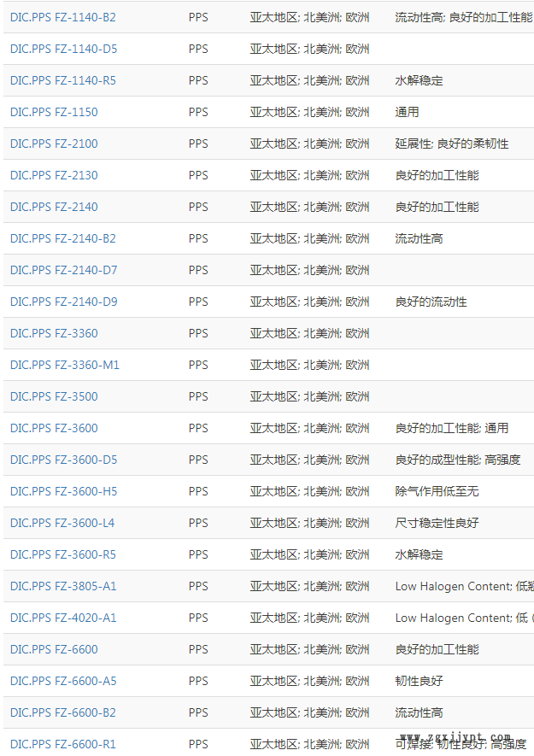This screenshot has width=534, height=756.
Task: Click '亚太地区; 北美洲; 欧洲' in FZ-1140-D5 row
Action: (309, 50)
